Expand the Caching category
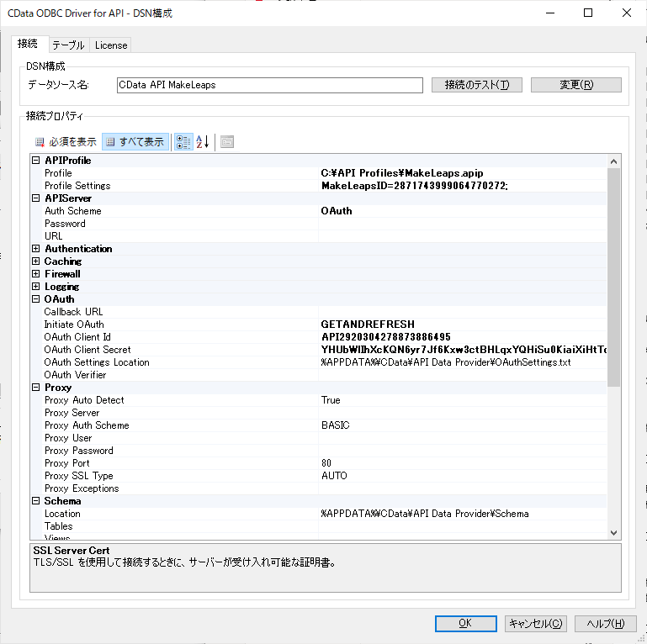Screen dimensions: 647x644 pos(36,261)
